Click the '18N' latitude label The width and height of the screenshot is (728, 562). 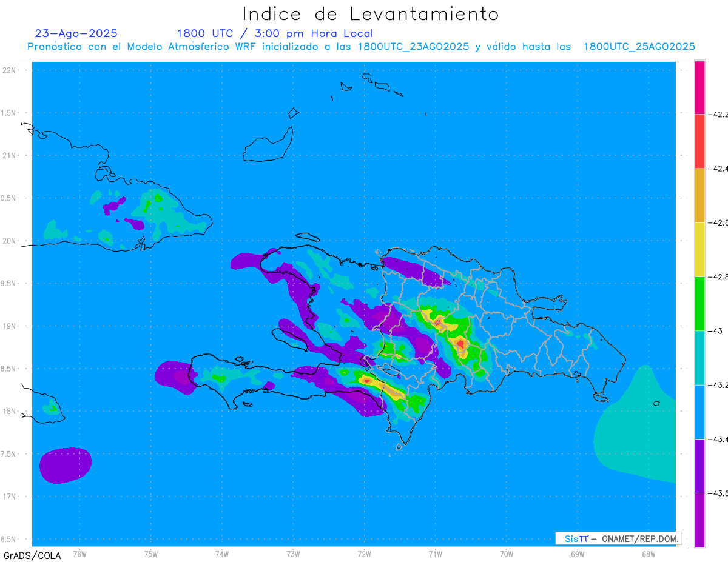coord(10,411)
